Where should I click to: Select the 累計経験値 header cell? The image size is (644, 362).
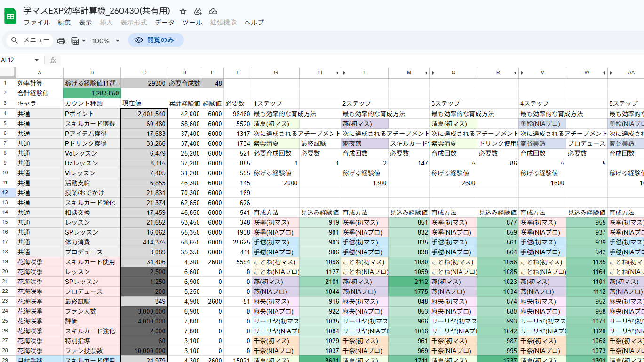coord(184,103)
